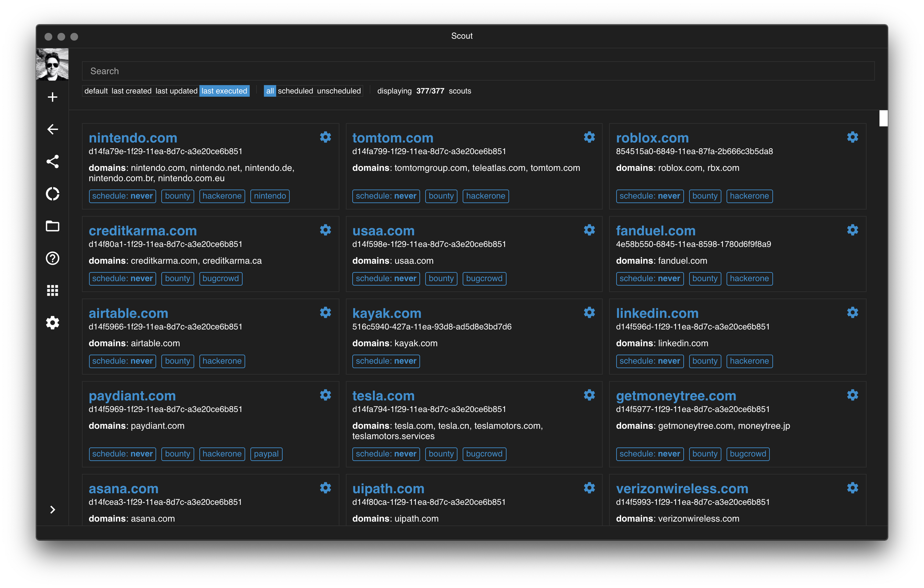Image resolution: width=924 pixels, height=588 pixels.
Task: Sort scouts by last created
Action: click(131, 91)
